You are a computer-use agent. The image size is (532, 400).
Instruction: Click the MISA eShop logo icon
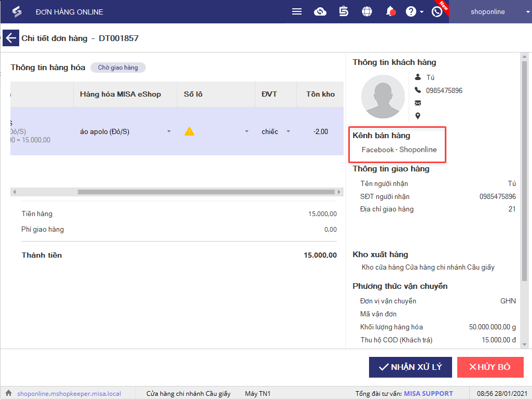[x=17, y=12]
